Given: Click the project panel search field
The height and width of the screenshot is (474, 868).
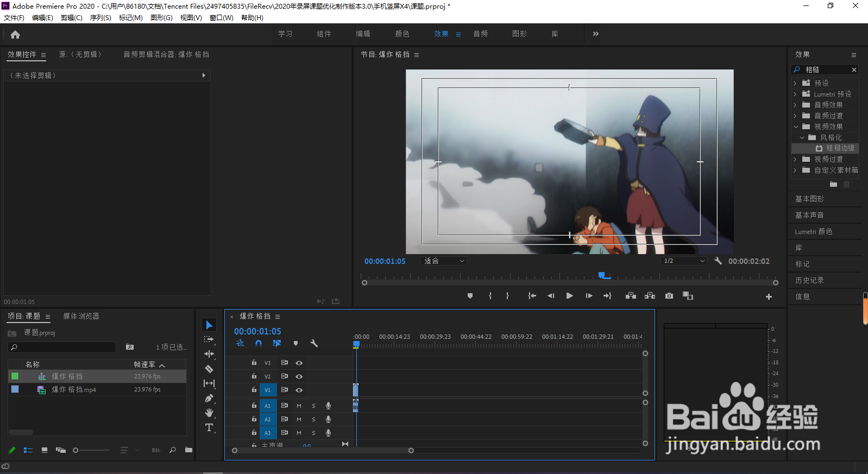Looking at the screenshot, I should click(x=62, y=347).
